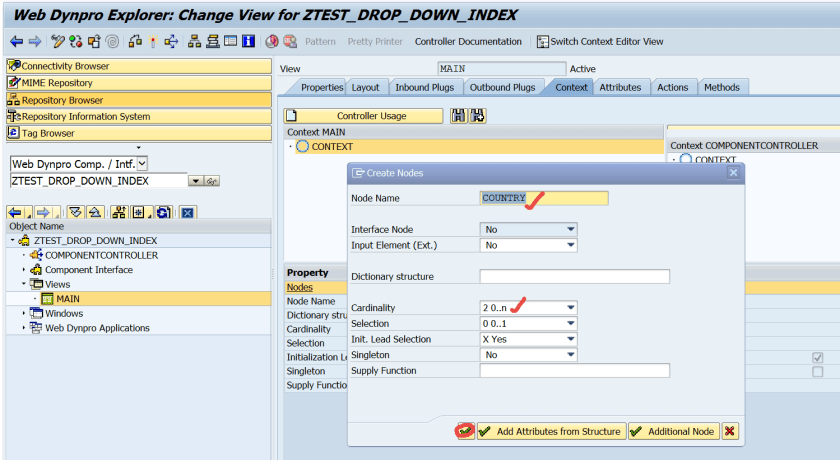The height and width of the screenshot is (460, 840).
Task: Open the Selection dropdown in dialog
Action: [x=571, y=323]
